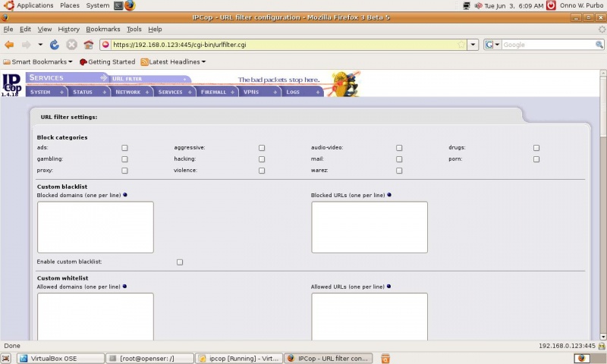Go to the Firefox Home icon
Viewport: 607px width, 364px height.
point(88,45)
